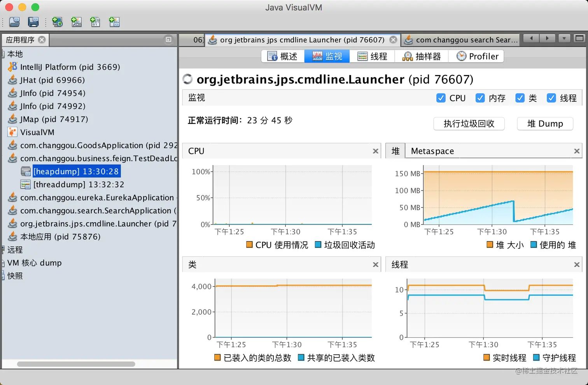588x385 pixels.
Task: Open the Profiler tab
Action: pos(476,56)
